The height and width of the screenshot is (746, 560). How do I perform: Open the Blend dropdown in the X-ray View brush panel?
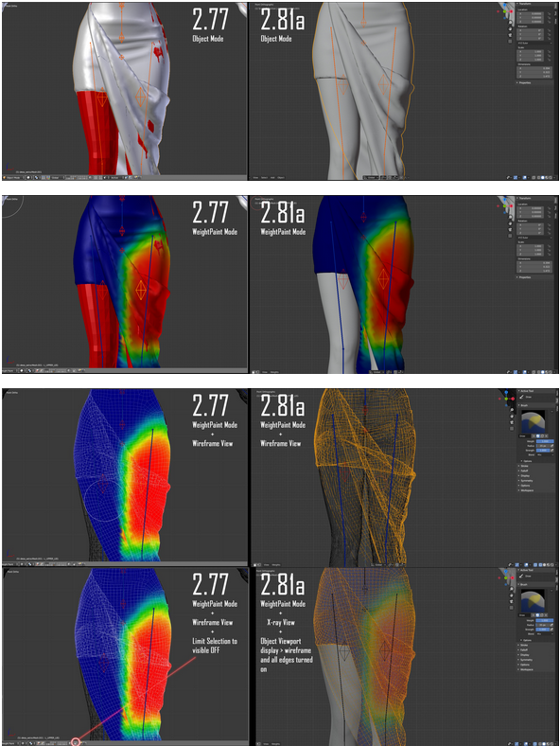pyautogui.click(x=544, y=633)
